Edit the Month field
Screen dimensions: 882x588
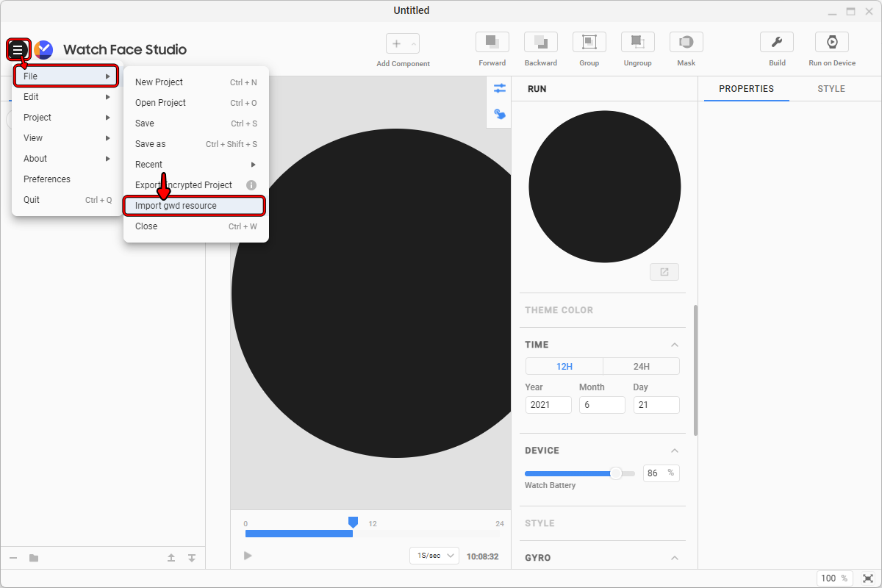pos(602,405)
